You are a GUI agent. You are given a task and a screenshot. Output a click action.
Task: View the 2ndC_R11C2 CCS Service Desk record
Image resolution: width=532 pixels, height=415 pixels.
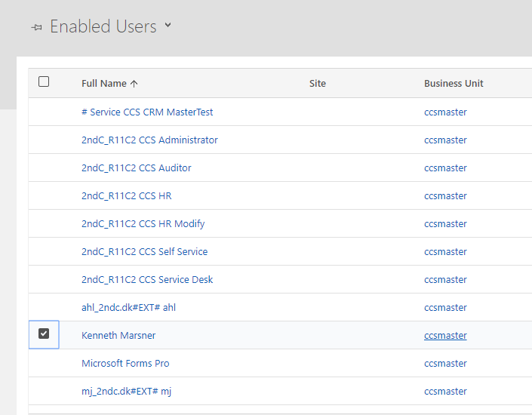pos(147,280)
